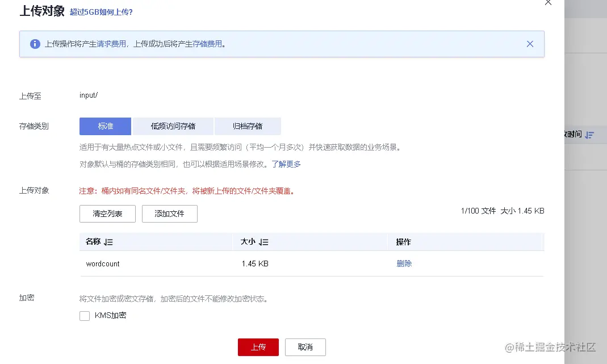
Task: Click the 取消 button
Action: [x=305, y=348]
